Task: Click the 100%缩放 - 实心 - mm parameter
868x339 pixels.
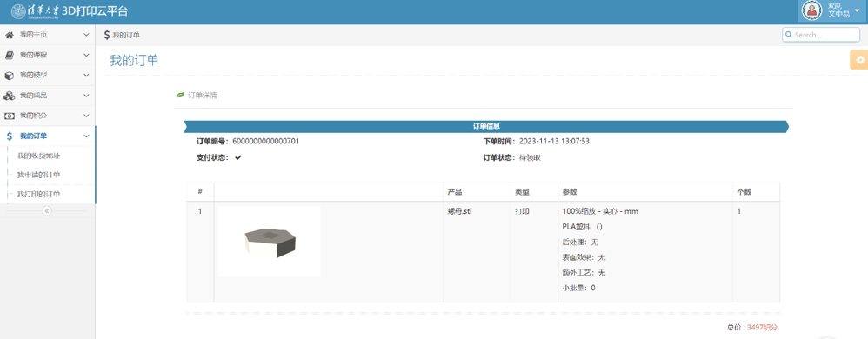Action: (601, 211)
